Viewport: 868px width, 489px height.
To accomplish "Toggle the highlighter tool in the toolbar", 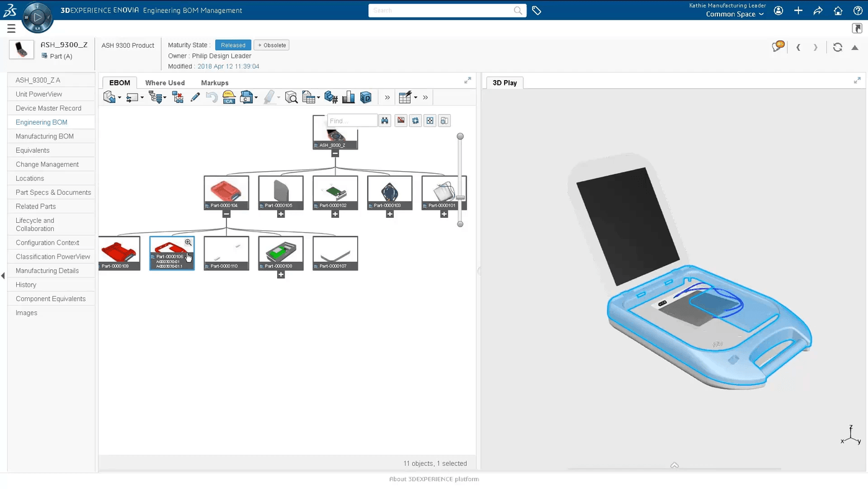I will (268, 97).
